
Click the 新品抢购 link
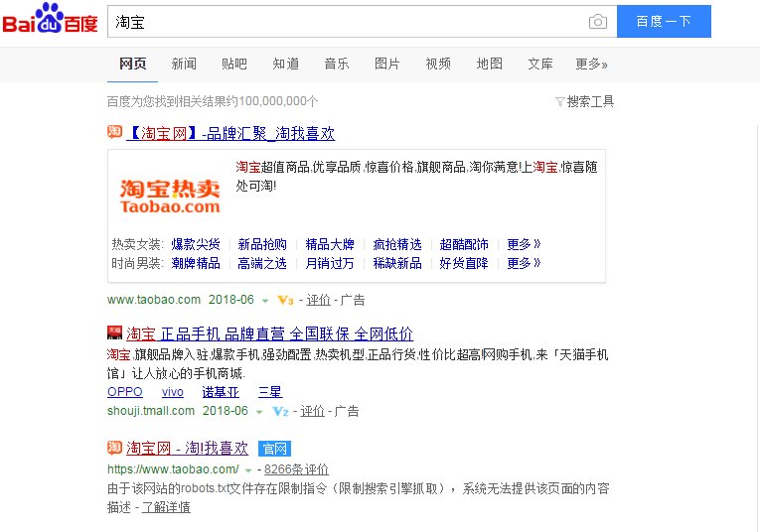pos(262,244)
